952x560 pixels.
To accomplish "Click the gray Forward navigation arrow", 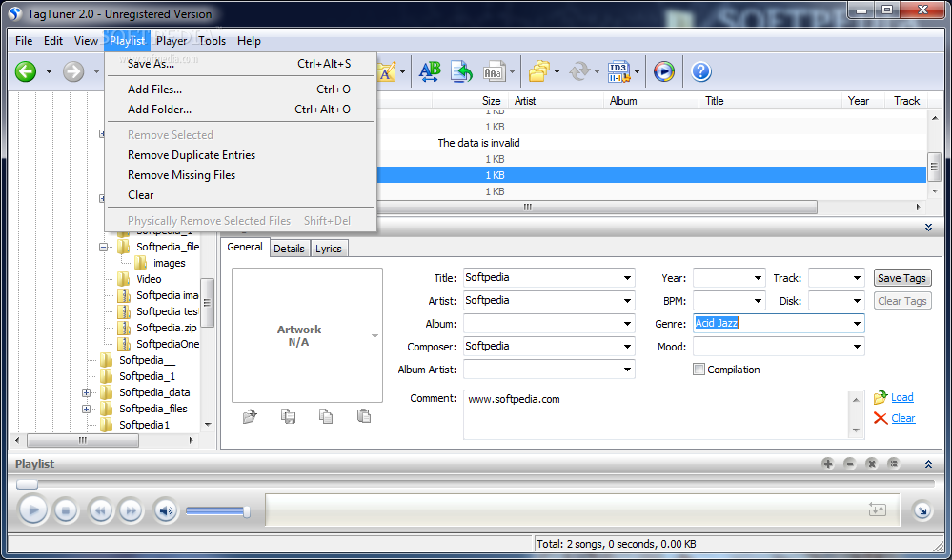I will click(72, 71).
